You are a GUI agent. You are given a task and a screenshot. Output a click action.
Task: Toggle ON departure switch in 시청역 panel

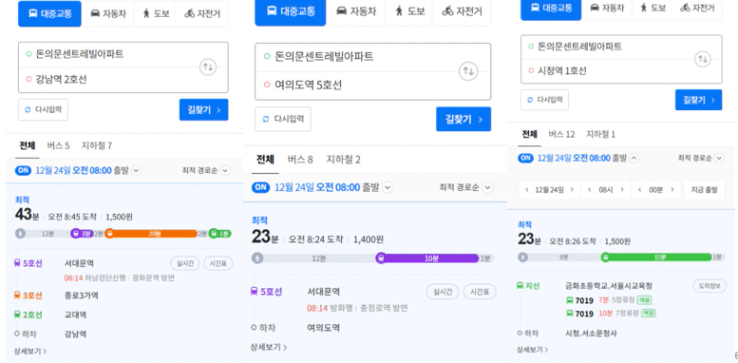click(526, 158)
